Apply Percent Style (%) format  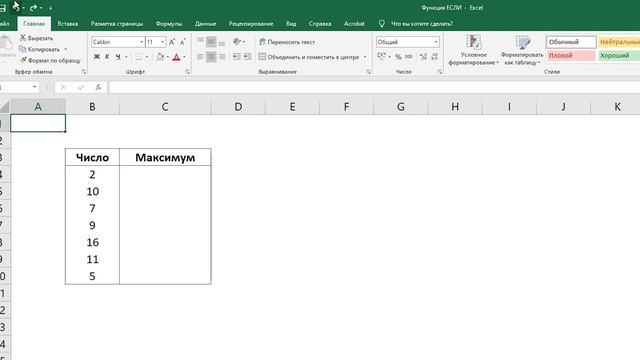(398, 57)
